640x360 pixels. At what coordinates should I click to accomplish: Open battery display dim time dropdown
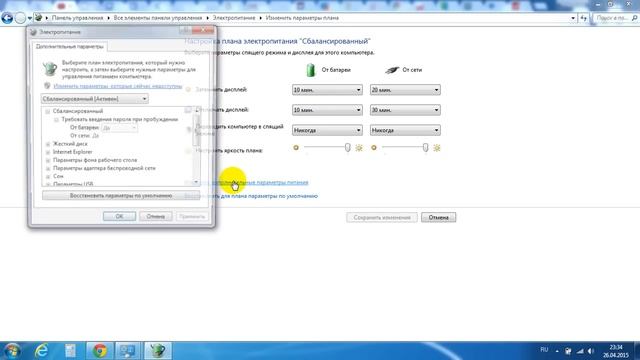coord(327,90)
